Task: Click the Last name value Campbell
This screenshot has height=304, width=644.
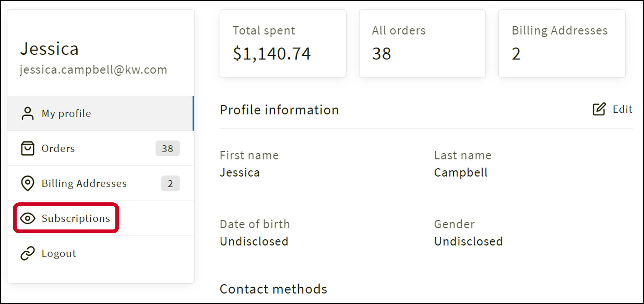Action: (x=461, y=172)
